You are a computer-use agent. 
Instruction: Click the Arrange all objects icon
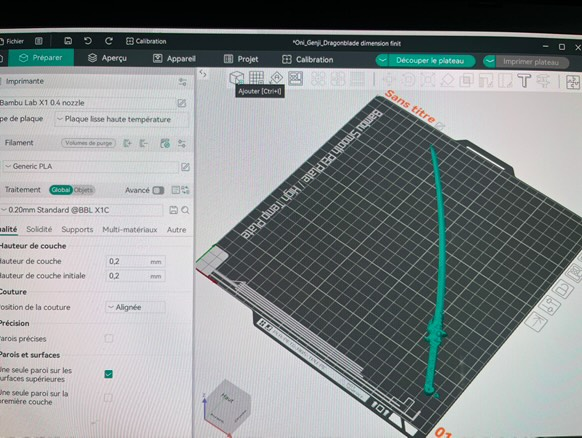[295, 78]
